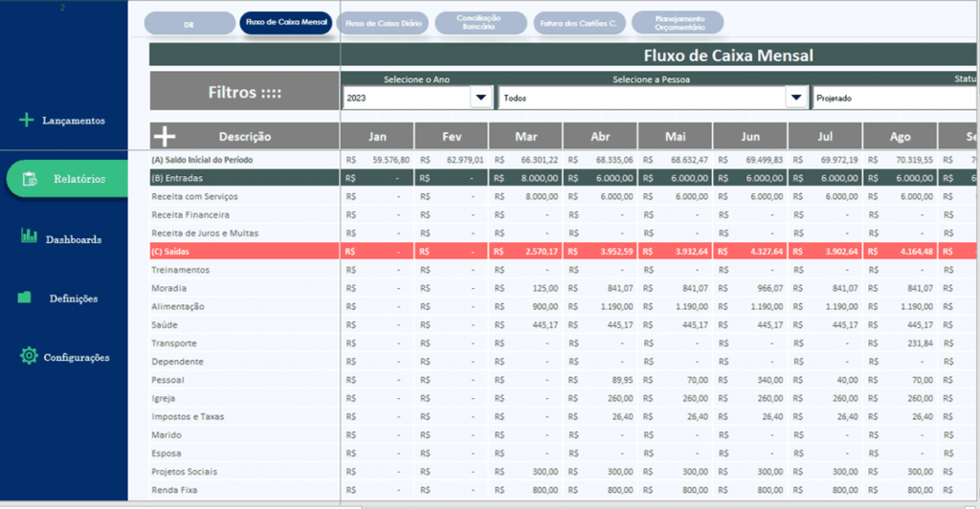Click the Receita de Juros e Multas label
Screen dimensions: 980x509
205,232
